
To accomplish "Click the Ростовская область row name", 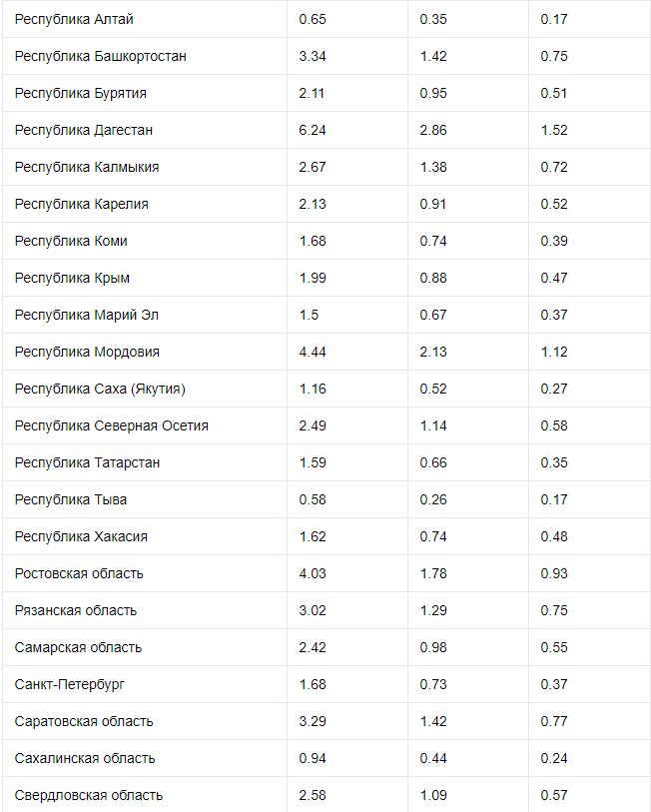I will (79, 573).
